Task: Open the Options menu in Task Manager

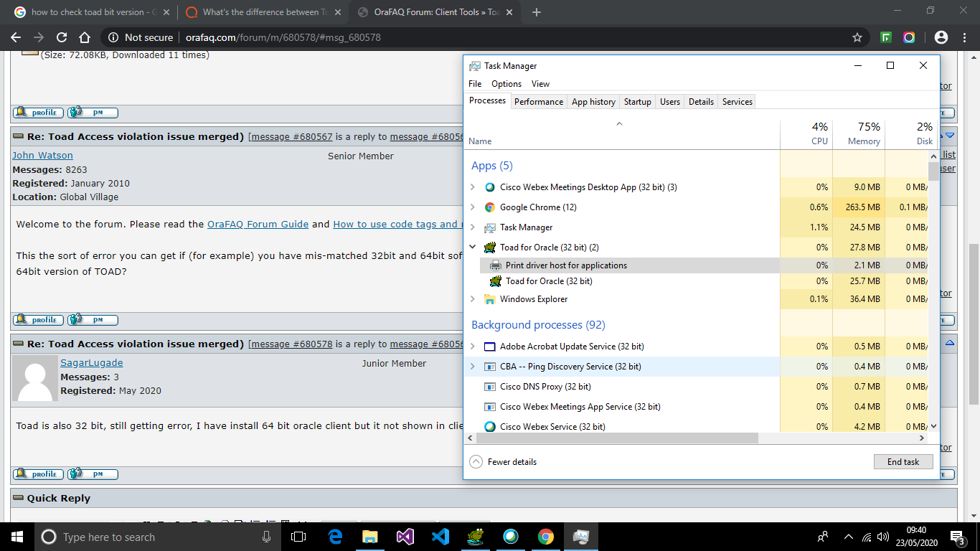Action: (x=507, y=84)
